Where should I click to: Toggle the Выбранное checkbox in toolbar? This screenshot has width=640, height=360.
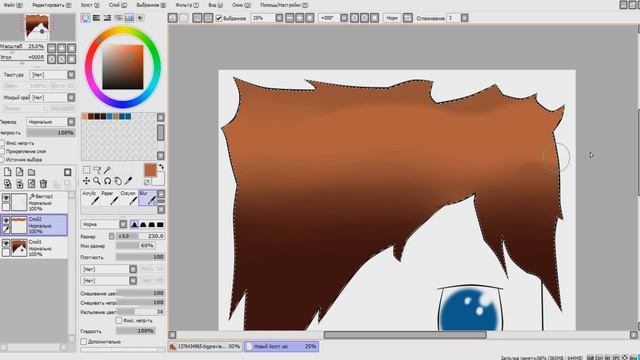pos(219,18)
